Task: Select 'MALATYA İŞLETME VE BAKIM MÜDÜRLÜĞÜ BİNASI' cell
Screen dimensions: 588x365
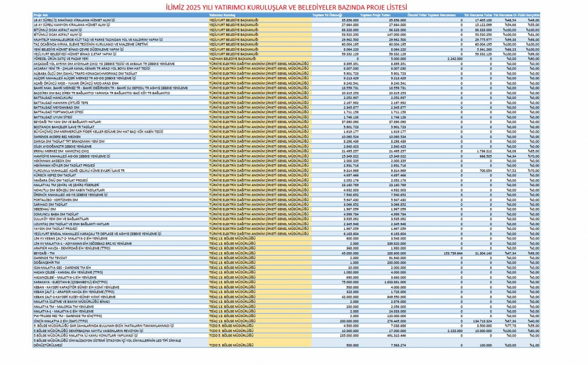Action: (x=72, y=302)
